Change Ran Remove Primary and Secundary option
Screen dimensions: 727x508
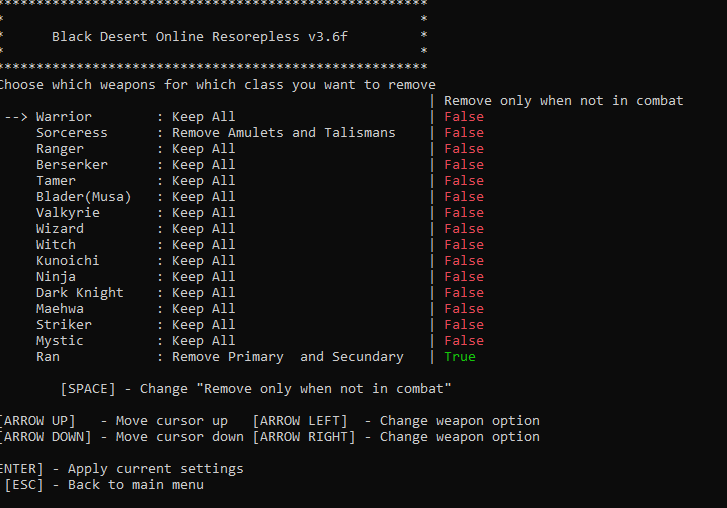(288, 357)
